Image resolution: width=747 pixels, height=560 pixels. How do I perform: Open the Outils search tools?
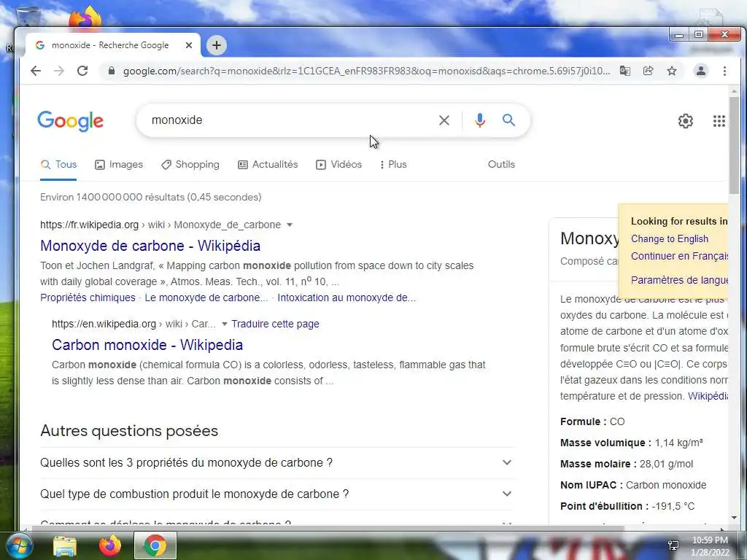pyautogui.click(x=501, y=164)
